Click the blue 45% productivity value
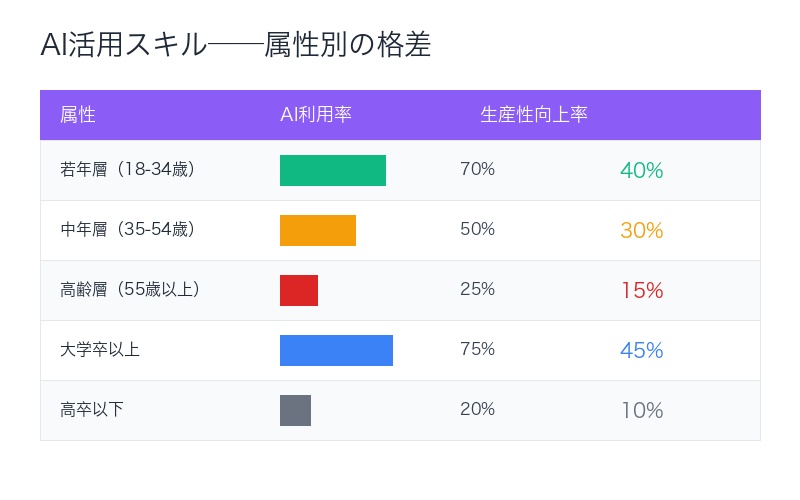The image size is (800, 500). coord(641,351)
